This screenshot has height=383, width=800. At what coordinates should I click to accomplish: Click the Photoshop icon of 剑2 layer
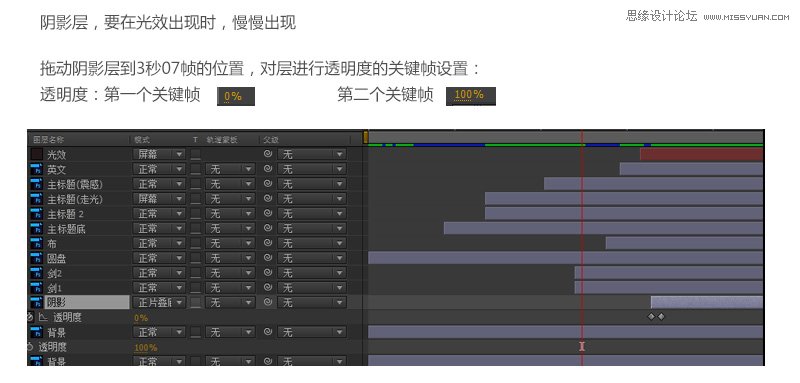point(36,273)
